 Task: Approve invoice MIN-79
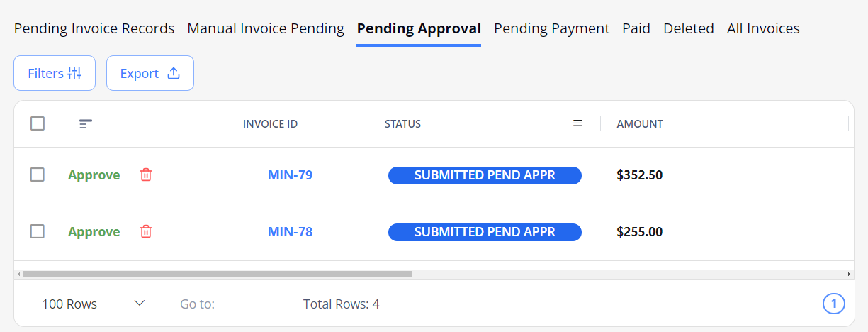click(94, 175)
